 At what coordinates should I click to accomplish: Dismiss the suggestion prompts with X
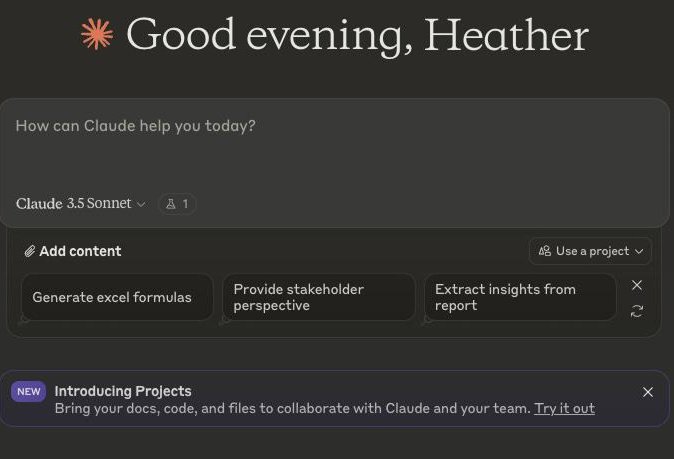(637, 285)
